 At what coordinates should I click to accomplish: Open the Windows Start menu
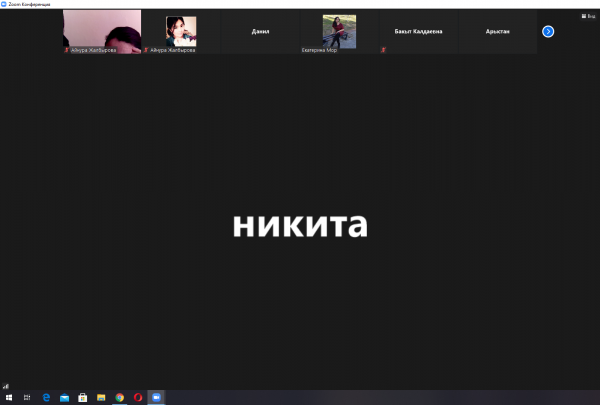tap(9, 397)
